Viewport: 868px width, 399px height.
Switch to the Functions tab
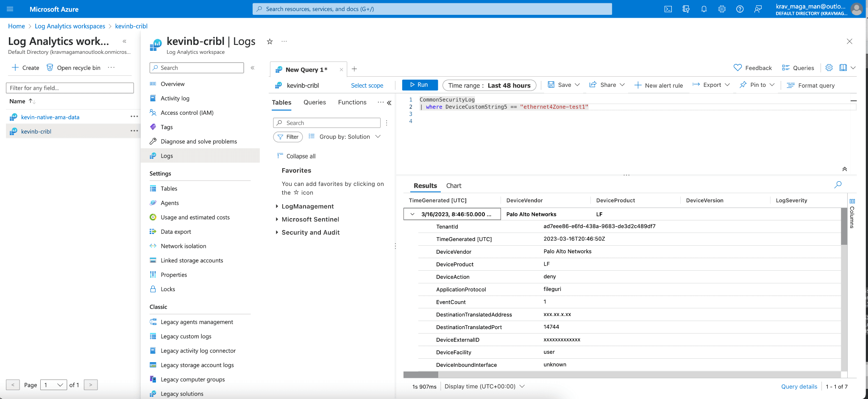point(352,103)
